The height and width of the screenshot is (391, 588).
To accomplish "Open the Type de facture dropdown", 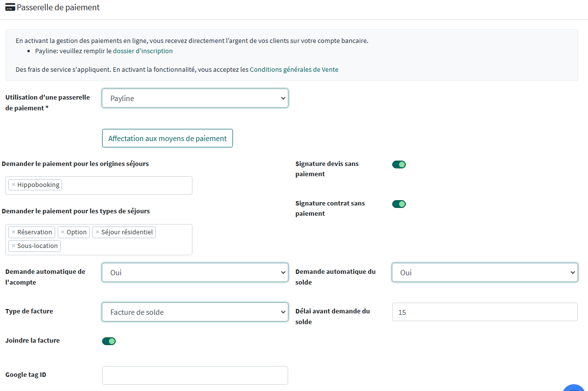I will (195, 312).
